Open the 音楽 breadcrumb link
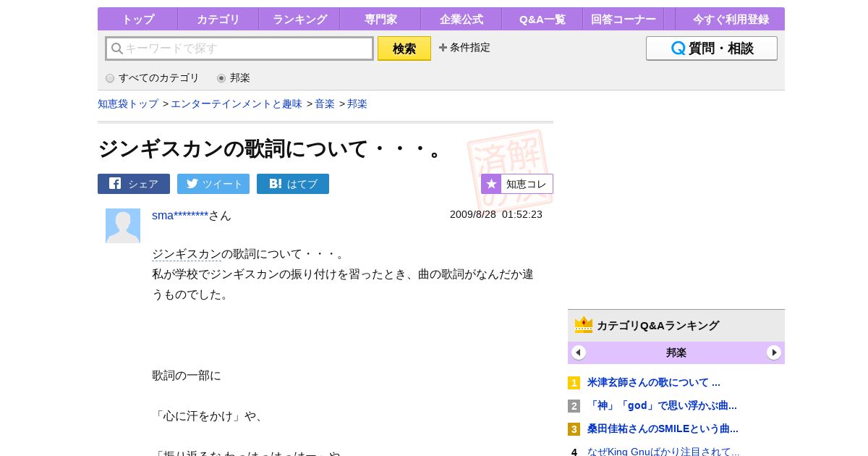Image resolution: width=868 pixels, height=456 pixels. [x=325, y=104]
